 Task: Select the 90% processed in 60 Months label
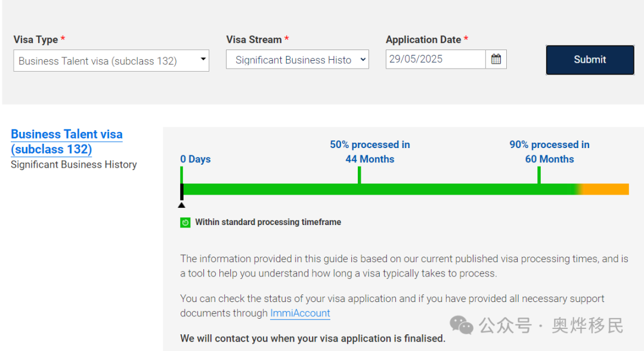pyautogui.click(x=549, y=152)
